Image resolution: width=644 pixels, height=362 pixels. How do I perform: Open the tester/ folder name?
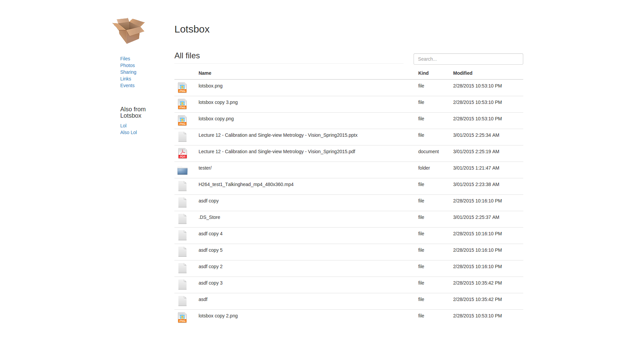click(x=205, y=168)
